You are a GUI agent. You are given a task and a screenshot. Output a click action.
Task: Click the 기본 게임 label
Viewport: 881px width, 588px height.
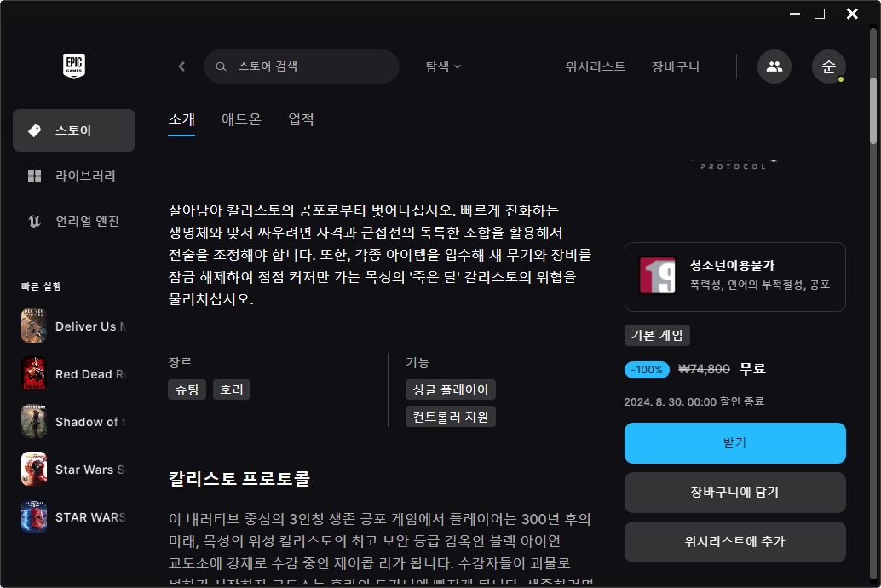click(657, 336)
